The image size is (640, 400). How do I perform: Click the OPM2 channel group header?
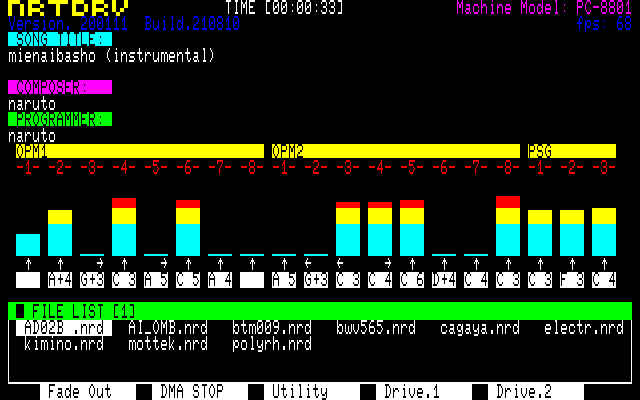point(395,151)
